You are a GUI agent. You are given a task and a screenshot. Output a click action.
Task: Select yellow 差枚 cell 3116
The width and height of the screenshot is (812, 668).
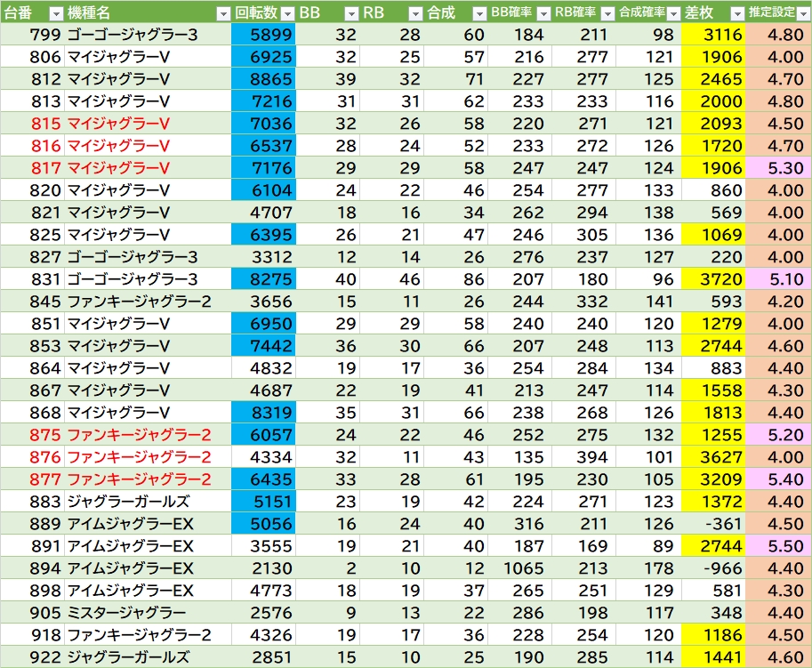pos(713,35)
